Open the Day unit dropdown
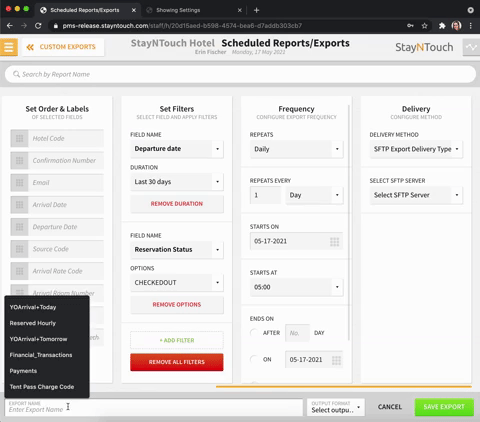Viewport: 480px width, 422px height. click(314, 195)
